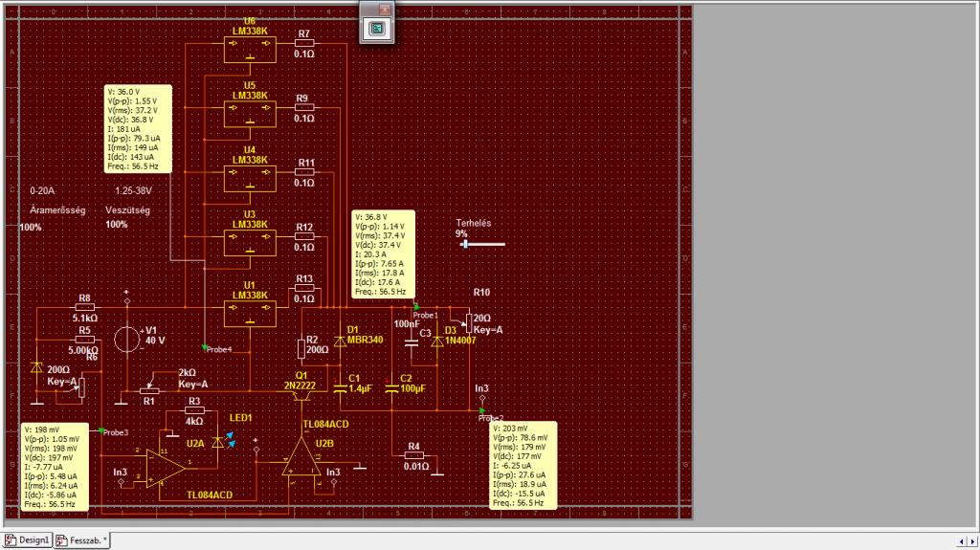
Task: Click the left tab-scroll arrow
Action: [961, 541]
